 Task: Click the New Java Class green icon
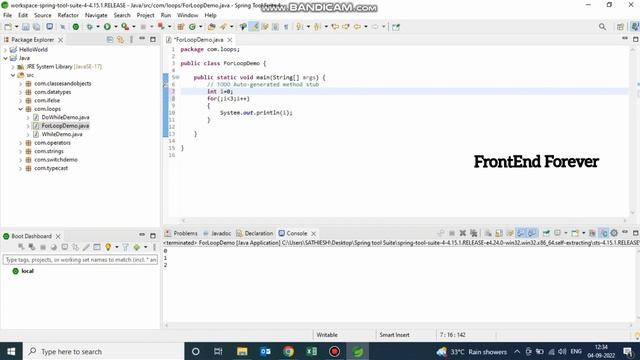[x=192, y=27]
